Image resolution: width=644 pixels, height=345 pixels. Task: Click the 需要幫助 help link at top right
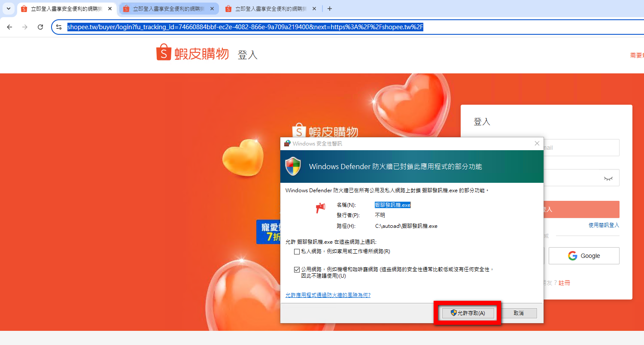point(637,55)
